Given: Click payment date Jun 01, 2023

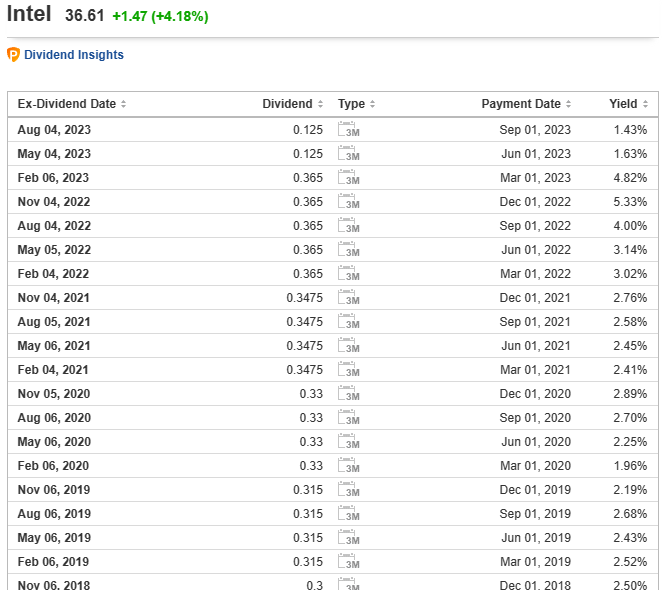Looking at the screenshot, I should 536,154.
